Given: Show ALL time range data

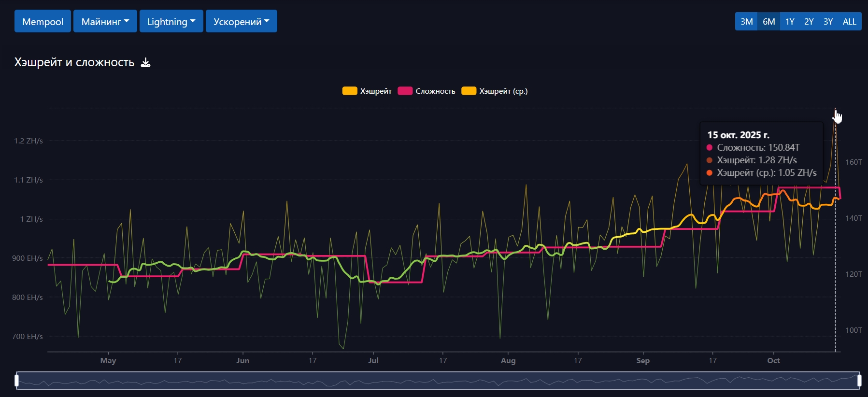Looking at the screenshot, I should click(x=849, y=22).
